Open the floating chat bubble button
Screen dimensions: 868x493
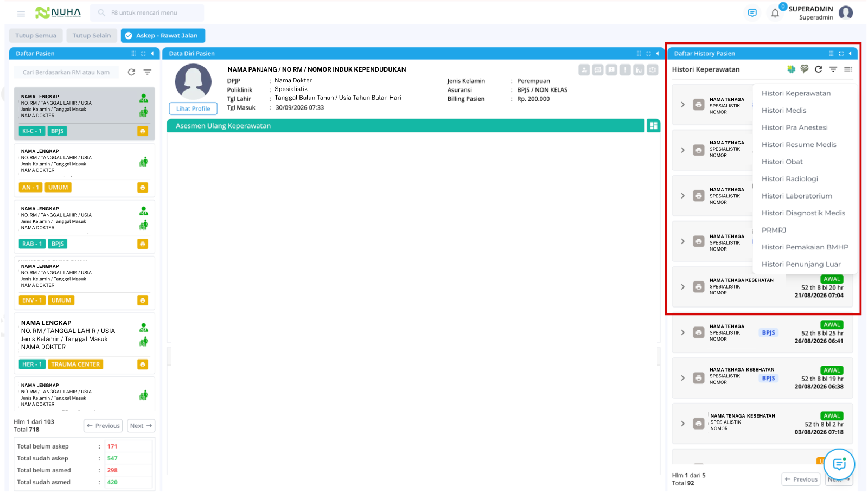click(839, 464)
